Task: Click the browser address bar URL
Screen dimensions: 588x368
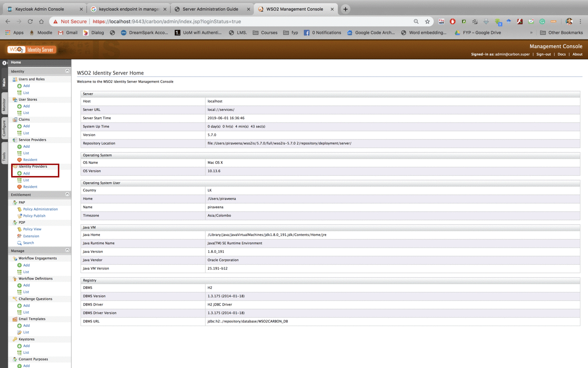Action: click(167, 21)
